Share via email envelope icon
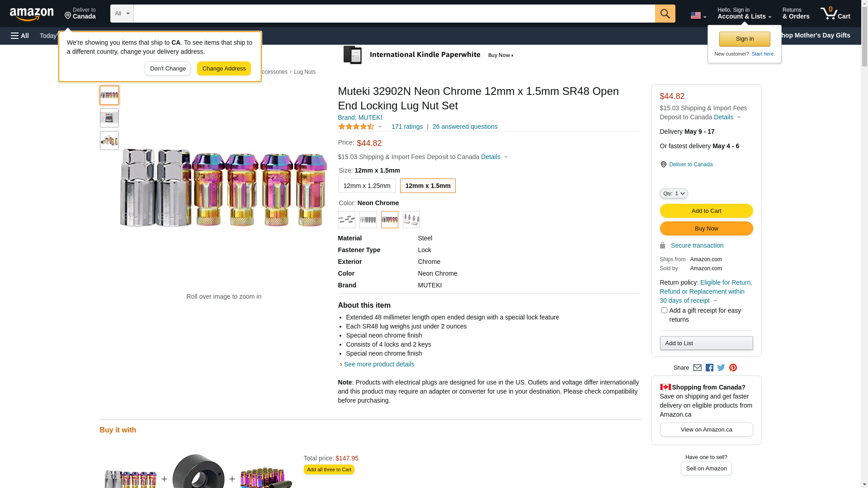The height and width of the screenshot is (488, 868). [x=697, y=368]
